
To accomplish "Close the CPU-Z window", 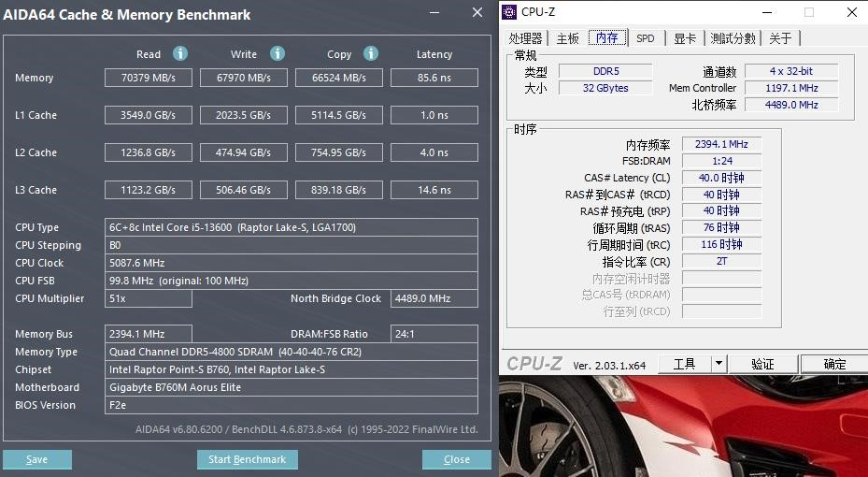I will [x=852, y=12].
